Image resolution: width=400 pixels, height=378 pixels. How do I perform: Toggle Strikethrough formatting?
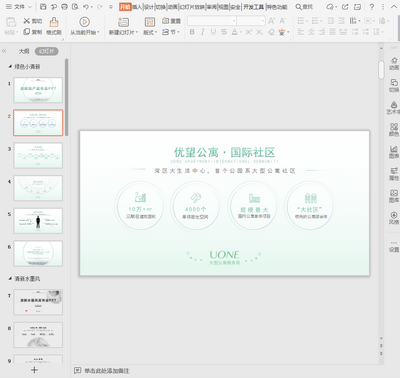(x=224, y=32)
